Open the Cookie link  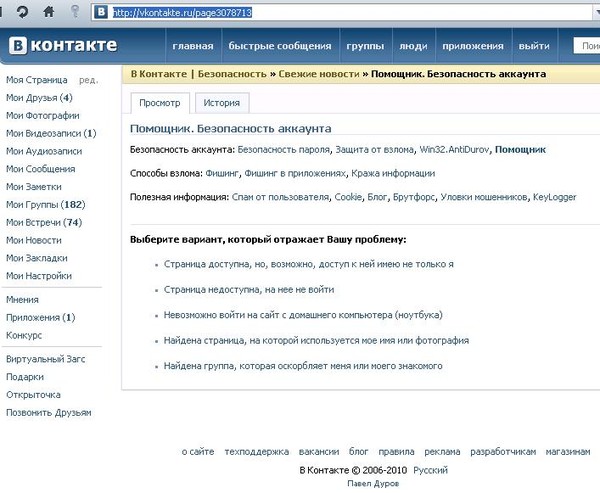[348, 197]
